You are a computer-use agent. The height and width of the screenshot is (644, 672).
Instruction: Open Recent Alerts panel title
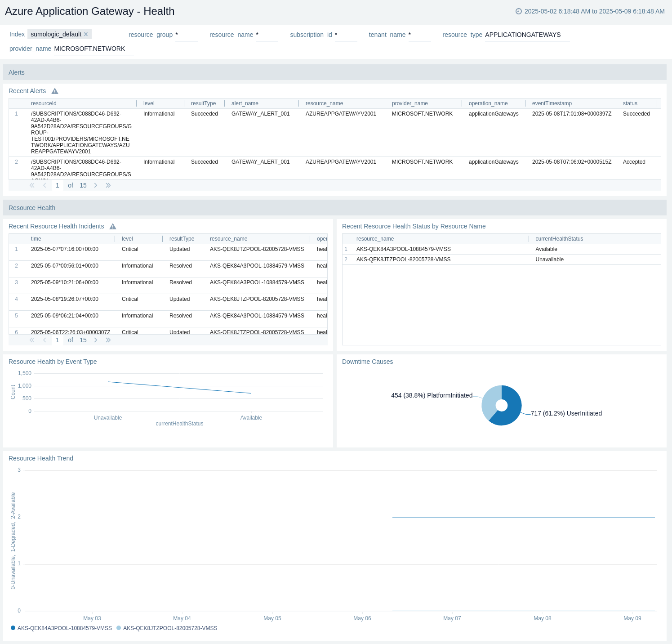click(x=27, y=91)
